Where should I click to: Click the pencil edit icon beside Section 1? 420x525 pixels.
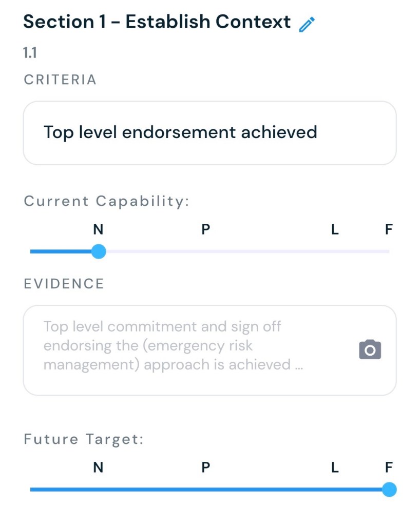click(307, 24)
